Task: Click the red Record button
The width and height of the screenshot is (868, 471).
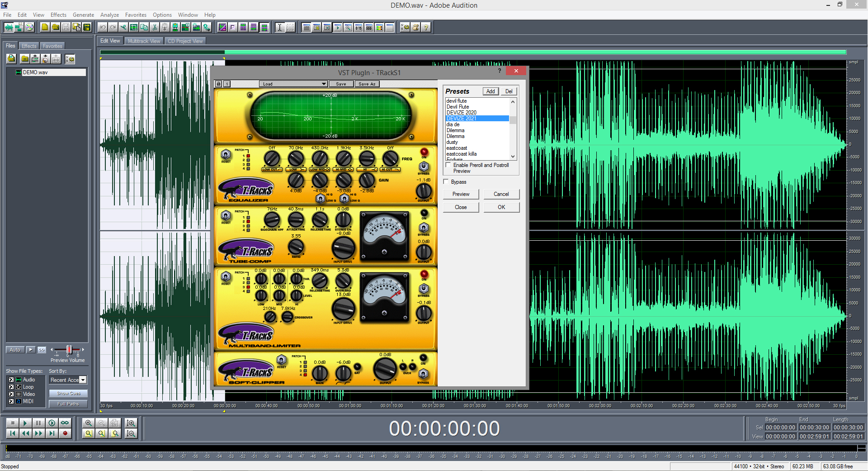Action: click(65, 433)
